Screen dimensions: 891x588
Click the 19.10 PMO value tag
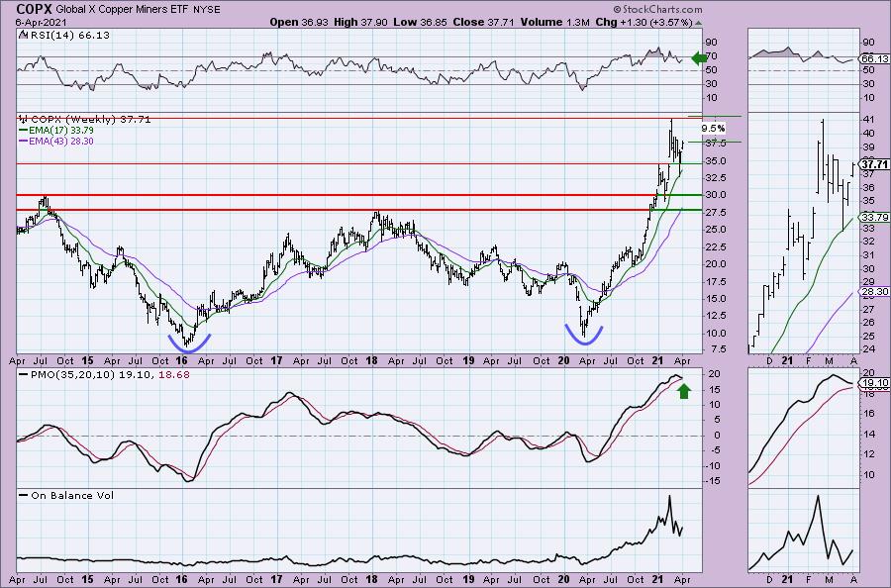point(875,383)
